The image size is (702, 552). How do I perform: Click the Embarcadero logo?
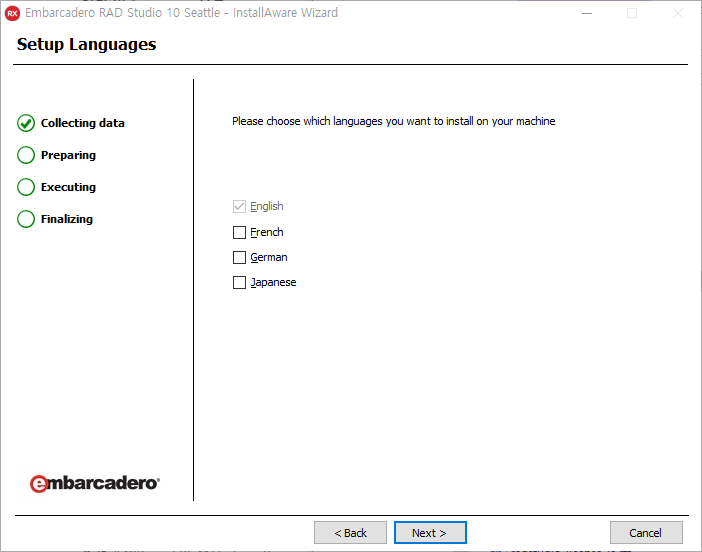(x=94, y=483)
